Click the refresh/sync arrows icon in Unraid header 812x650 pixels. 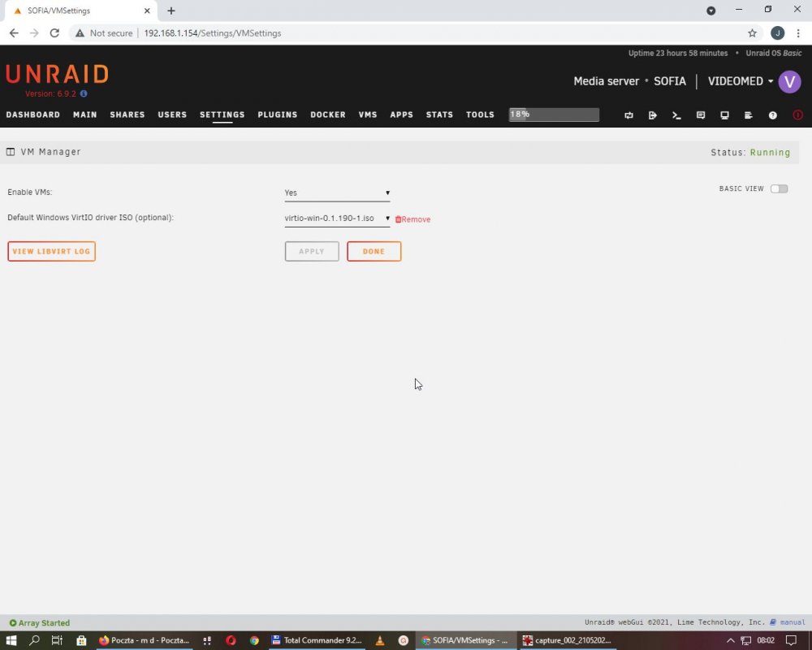628,115
